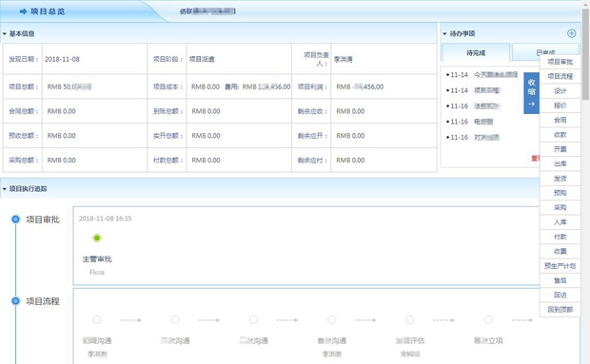The width and height of the screenshot is (590, 364).
Task: Select 采购 in the side menu
Action: click(560, 207)
